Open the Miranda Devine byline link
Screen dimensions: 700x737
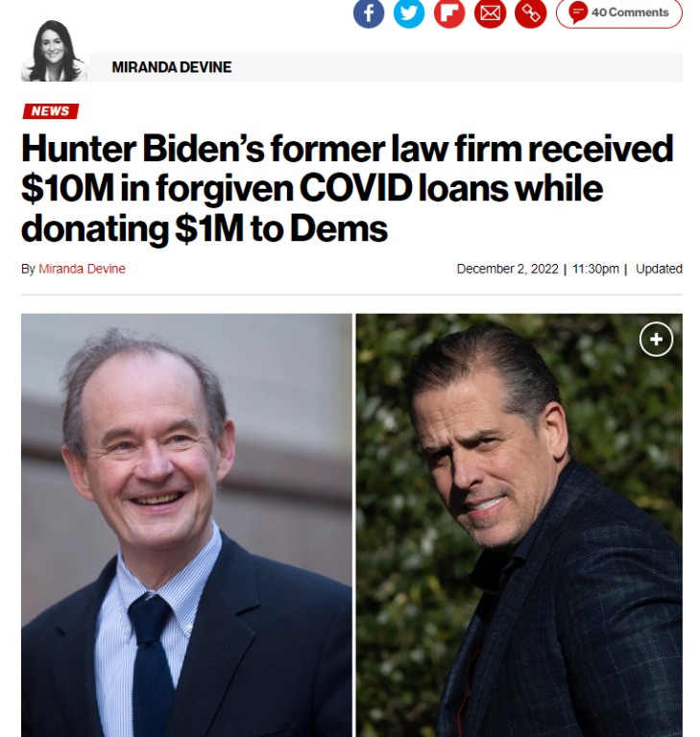pyautogui.click(x=82, y=269)
